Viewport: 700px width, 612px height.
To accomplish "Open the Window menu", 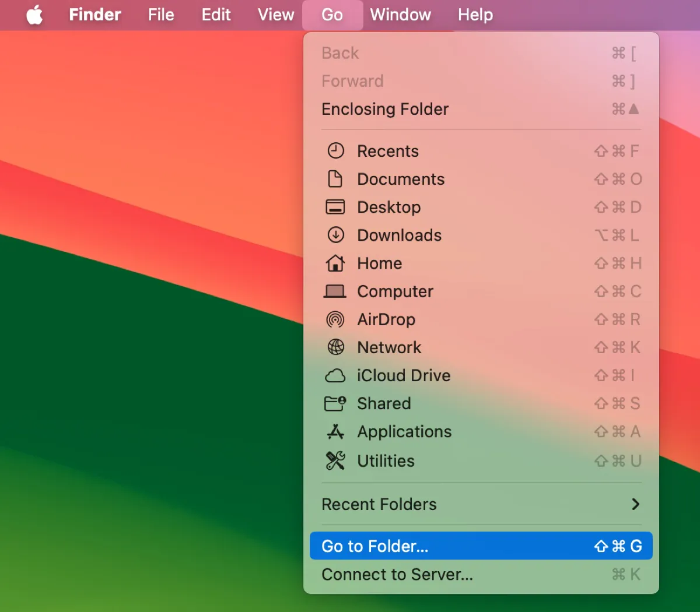I will point(401,15).
